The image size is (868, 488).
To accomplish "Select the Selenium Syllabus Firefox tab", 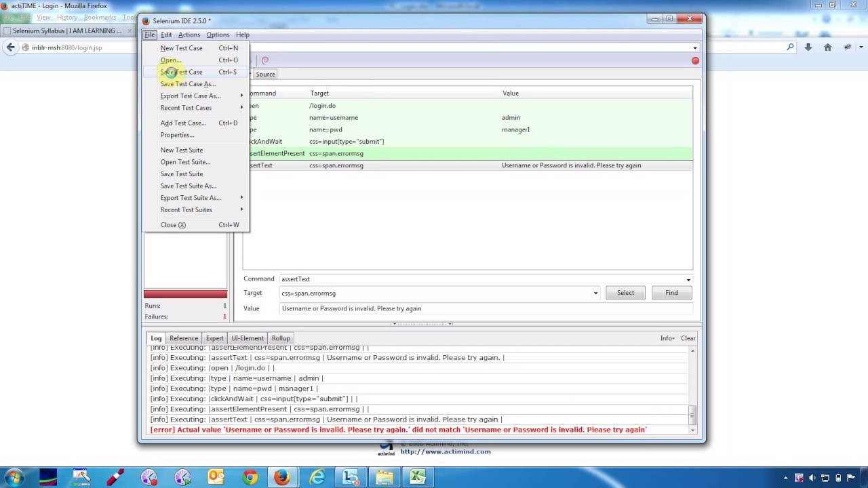I will tap(67, 31).
